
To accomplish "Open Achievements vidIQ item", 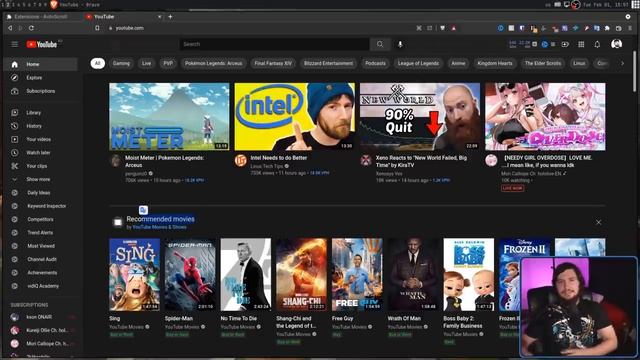I will click(40, 273).
